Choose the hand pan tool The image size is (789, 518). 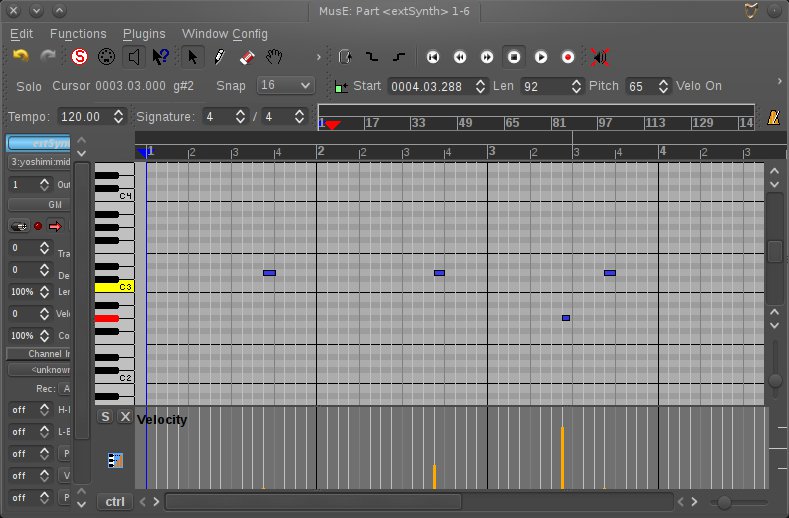(275, 57)
